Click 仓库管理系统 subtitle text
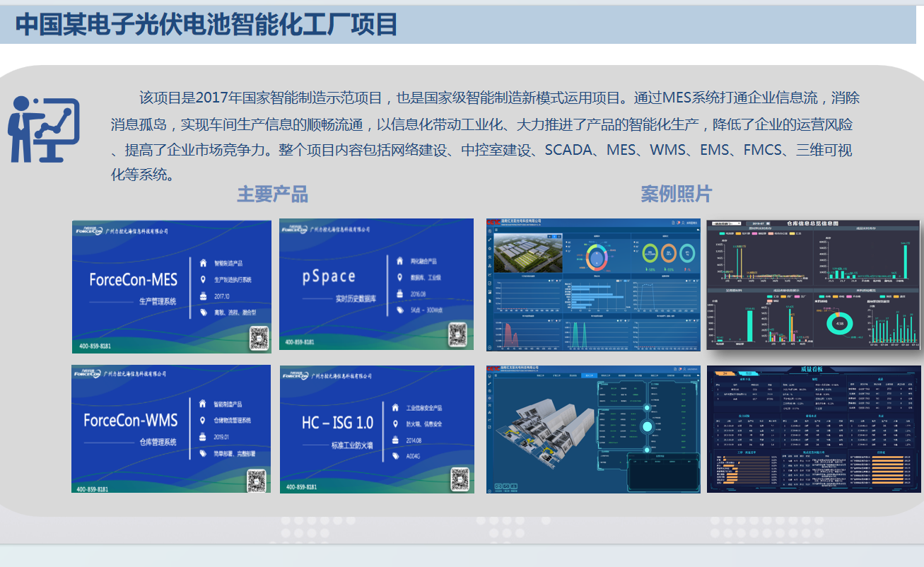The height and width of the screenshot is (567, 924). pyautogui.click(x=158, y=443)
